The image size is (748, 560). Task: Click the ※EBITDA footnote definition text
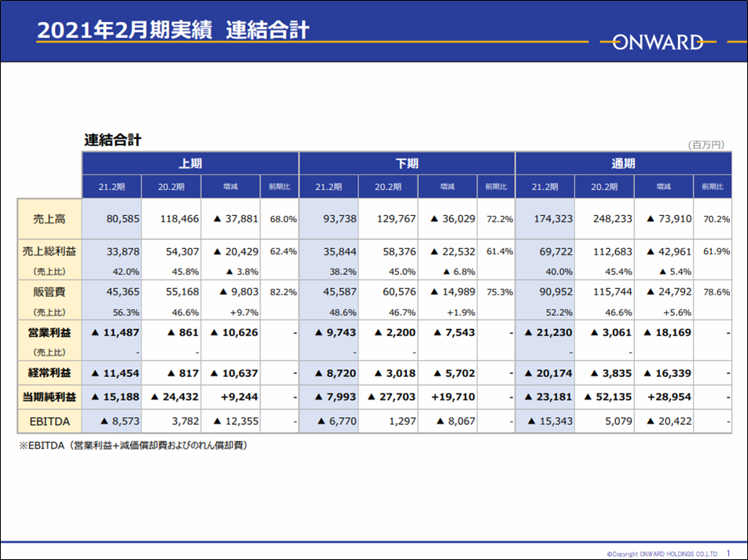[x=133, y=445]
